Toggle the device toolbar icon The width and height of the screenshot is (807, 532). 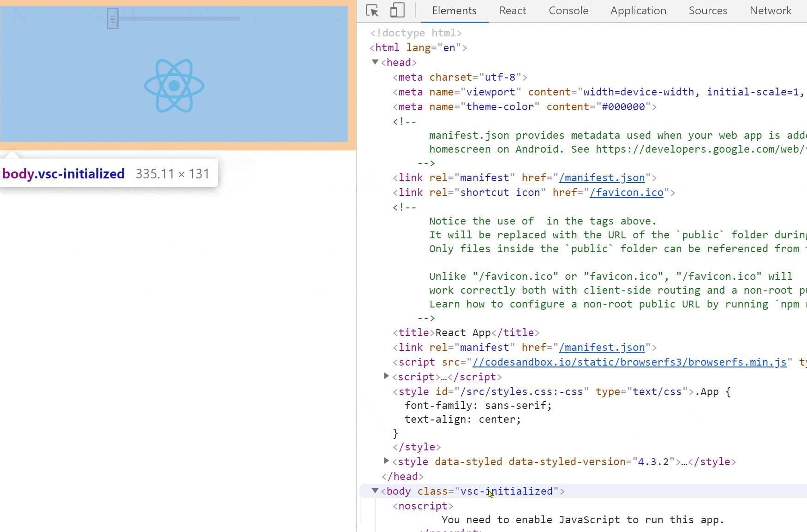pyautogui.click(x=397, y=11)
